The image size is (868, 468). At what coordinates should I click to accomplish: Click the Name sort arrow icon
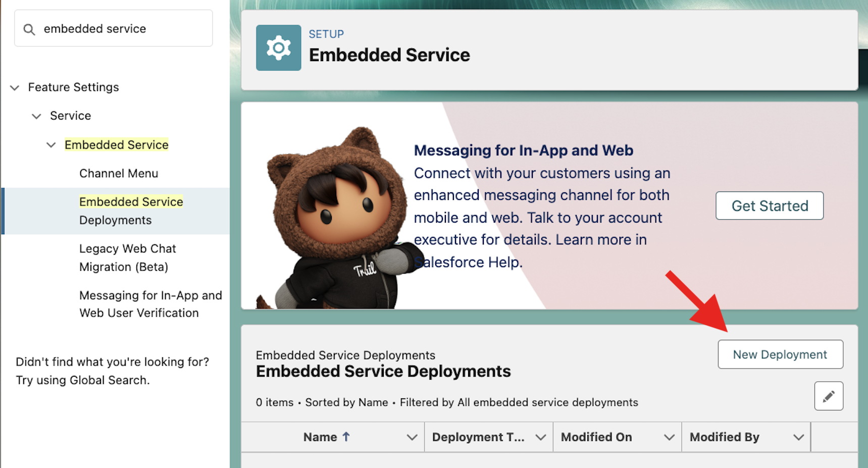pyautogui.click(x=346, y=437)
